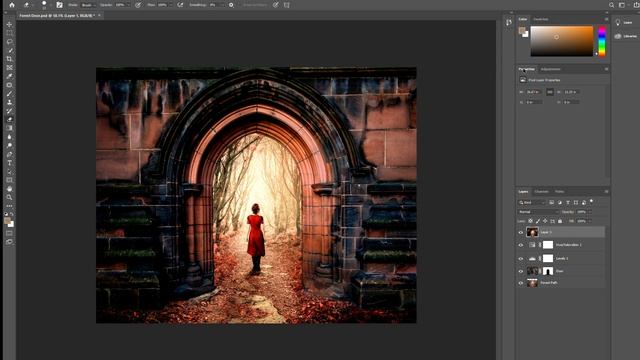Viewport: 640px width, 360px height.
Task: Select the Rectangle shape tool
Action: [x=9, y=180]
